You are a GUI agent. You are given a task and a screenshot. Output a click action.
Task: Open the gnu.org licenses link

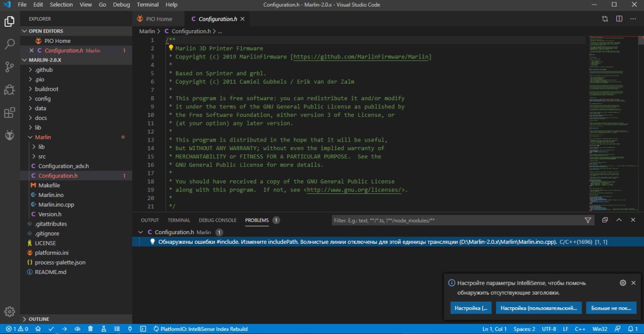pos(354,190)
